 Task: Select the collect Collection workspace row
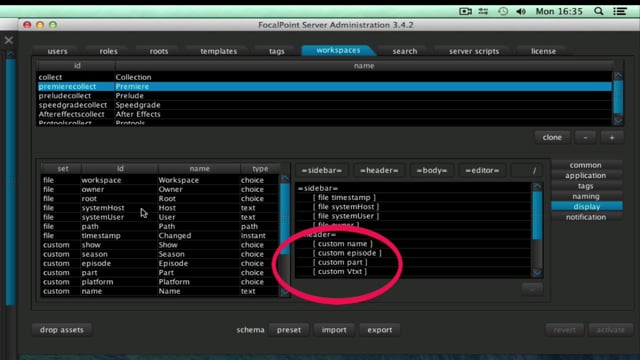[x=324, y=77]
